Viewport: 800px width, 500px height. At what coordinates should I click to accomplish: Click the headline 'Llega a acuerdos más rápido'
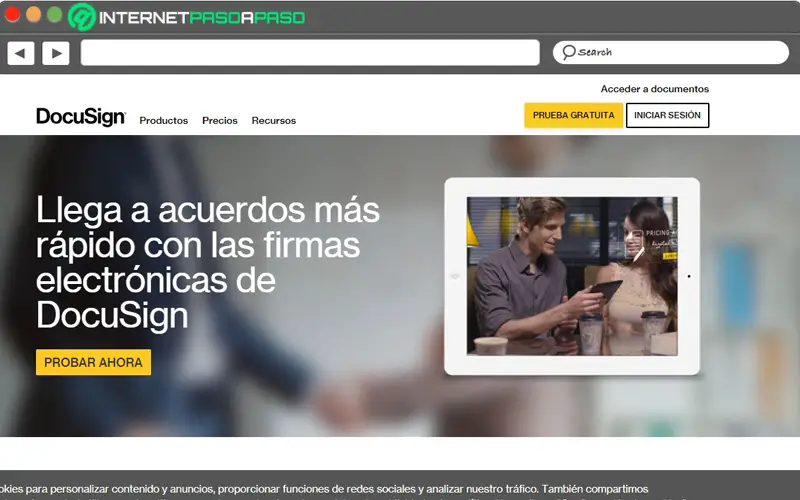(208, 228)
